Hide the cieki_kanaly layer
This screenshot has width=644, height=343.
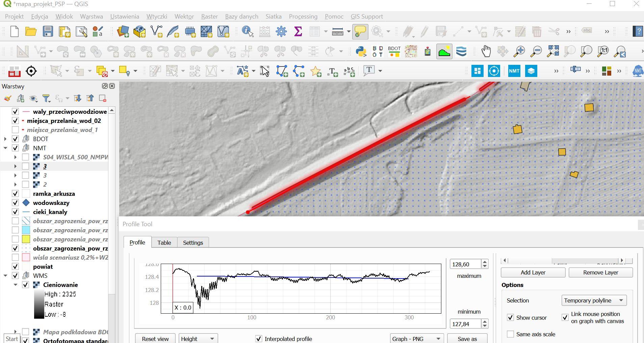coord(15,212)
